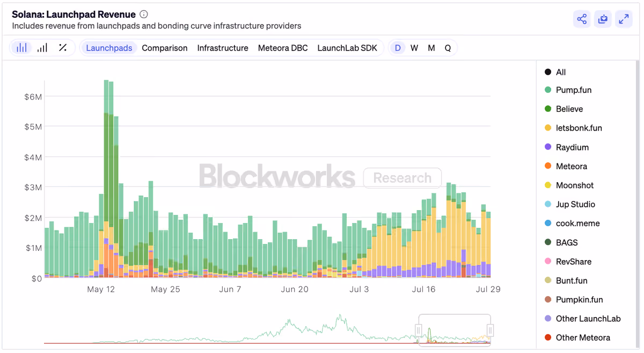Image resolution: width=644 pixels, height=353 pixels.
Task: Toggle Meteora series in legend
Action: coord(566,166)
